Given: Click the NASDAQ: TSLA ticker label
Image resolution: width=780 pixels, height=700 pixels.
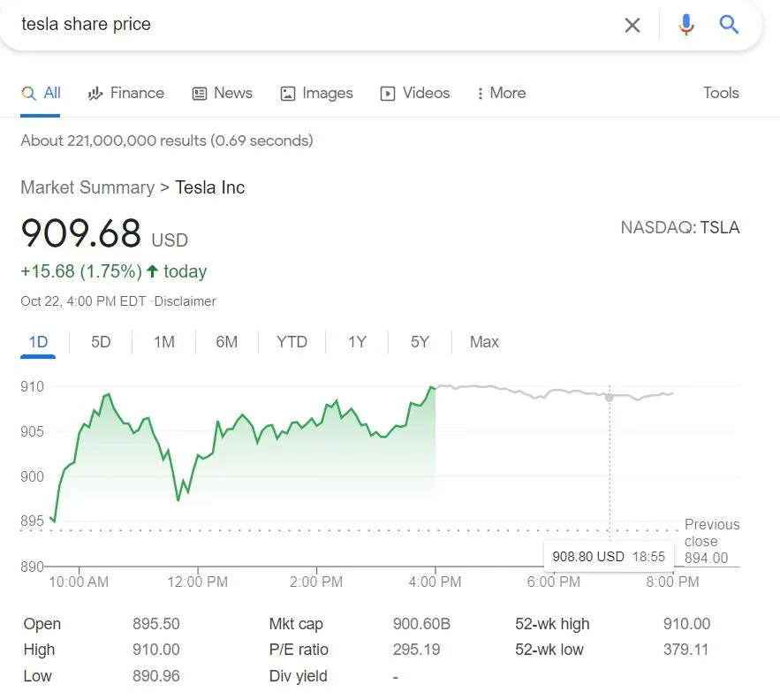Looking at the screenshot, I should 680,227.
